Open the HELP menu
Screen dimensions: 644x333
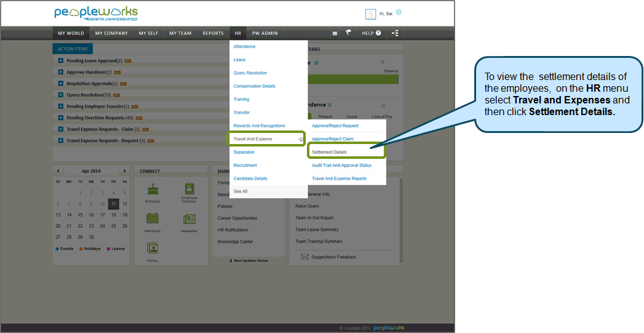pyautogui.click(x=372, y=33)
